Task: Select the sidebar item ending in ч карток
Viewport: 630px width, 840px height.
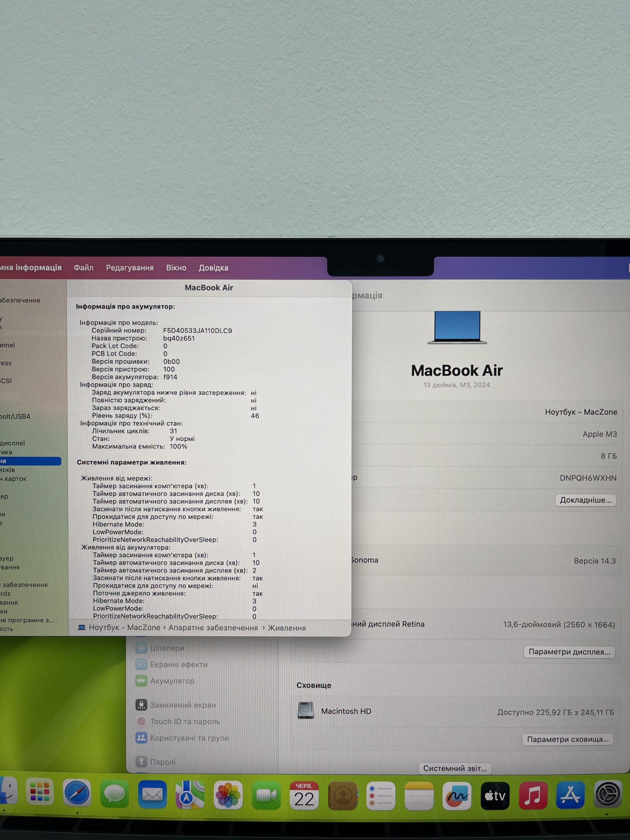Action: [13, 478]
